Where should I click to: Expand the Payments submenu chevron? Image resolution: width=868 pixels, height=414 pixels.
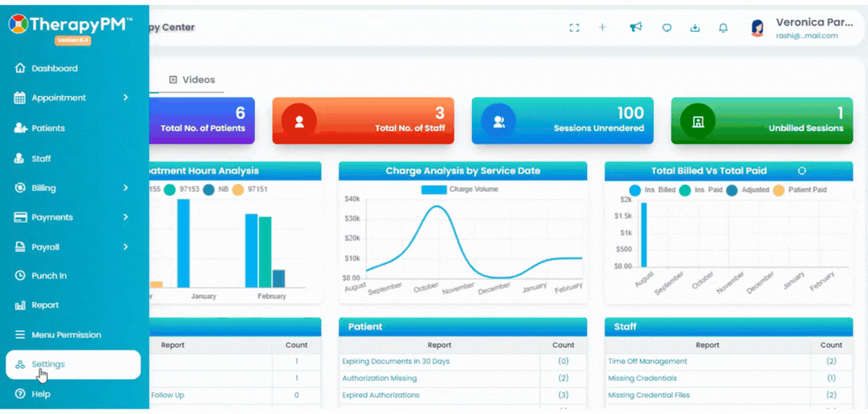[126, 217]
